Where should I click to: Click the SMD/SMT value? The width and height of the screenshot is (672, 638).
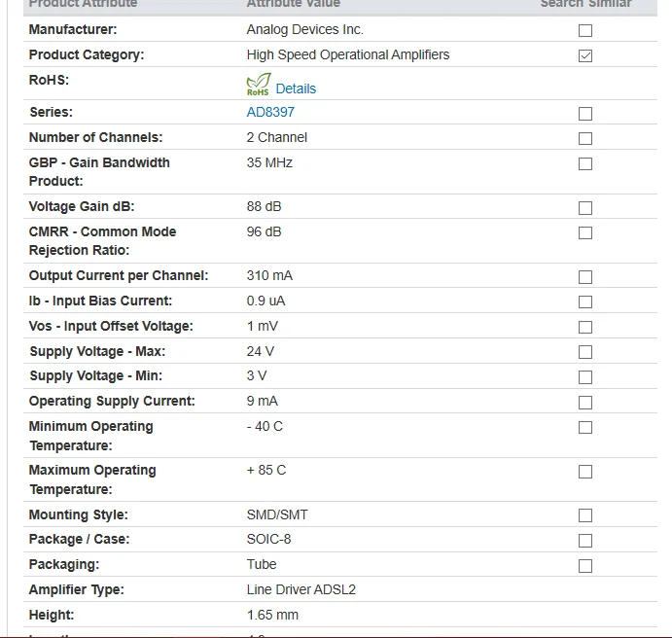[277, 514]
